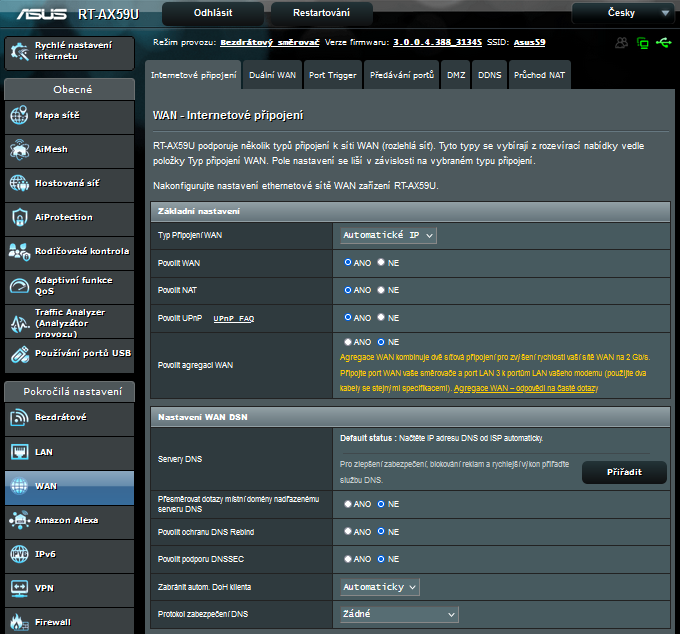Switch to the Duální WAN tab
This screenshot has height=634, width=680.
pyautogui.click(x=272, y=75)
